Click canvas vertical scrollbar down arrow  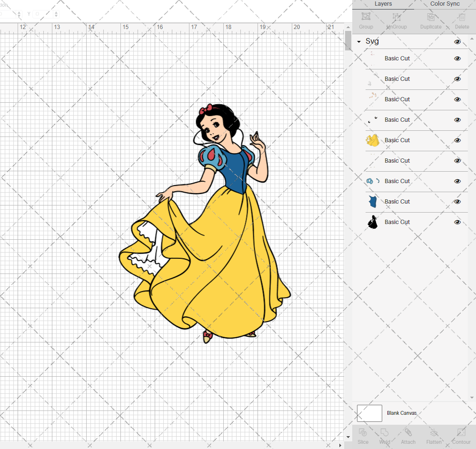(x=348, y=437)
